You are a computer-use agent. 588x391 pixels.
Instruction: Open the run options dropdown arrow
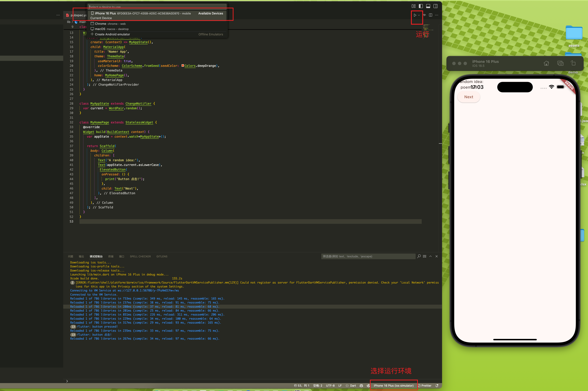[x=419, y=15]
